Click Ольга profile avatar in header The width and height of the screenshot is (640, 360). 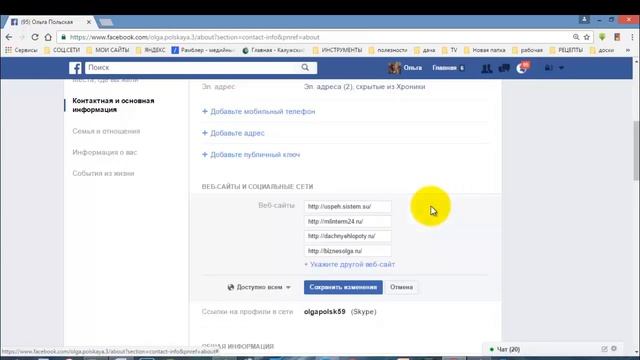(394, 68)
